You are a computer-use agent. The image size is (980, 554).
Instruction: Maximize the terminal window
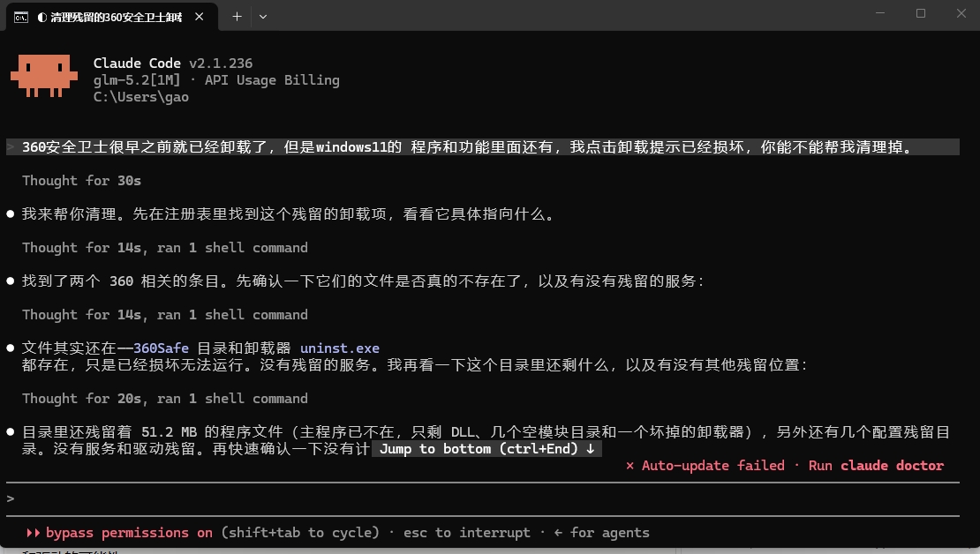tap(921, 14)
